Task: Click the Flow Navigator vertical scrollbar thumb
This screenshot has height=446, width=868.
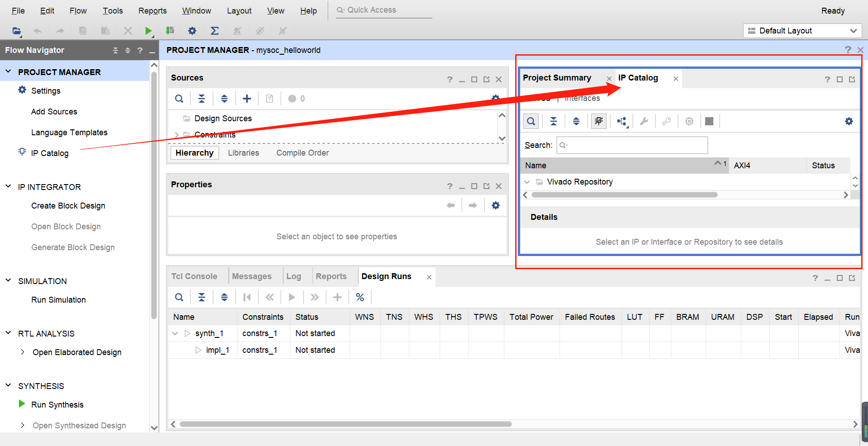Action: [x=154, y=195]
